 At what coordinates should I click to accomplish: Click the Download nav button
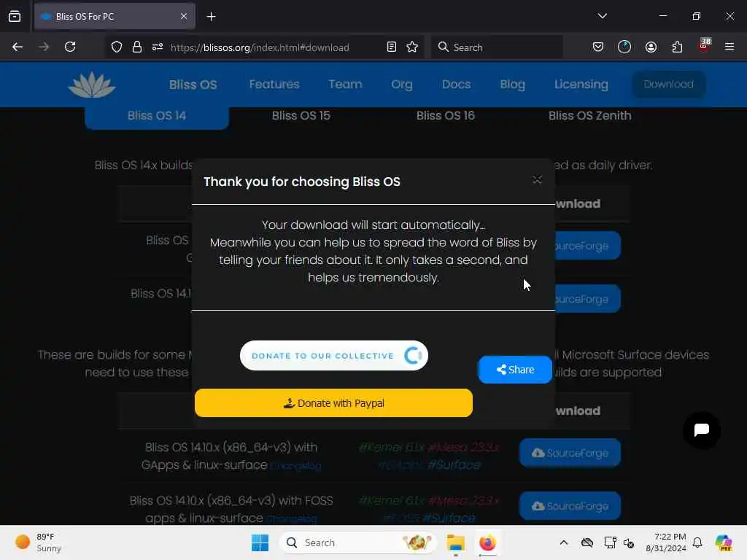tap(668, 85)
